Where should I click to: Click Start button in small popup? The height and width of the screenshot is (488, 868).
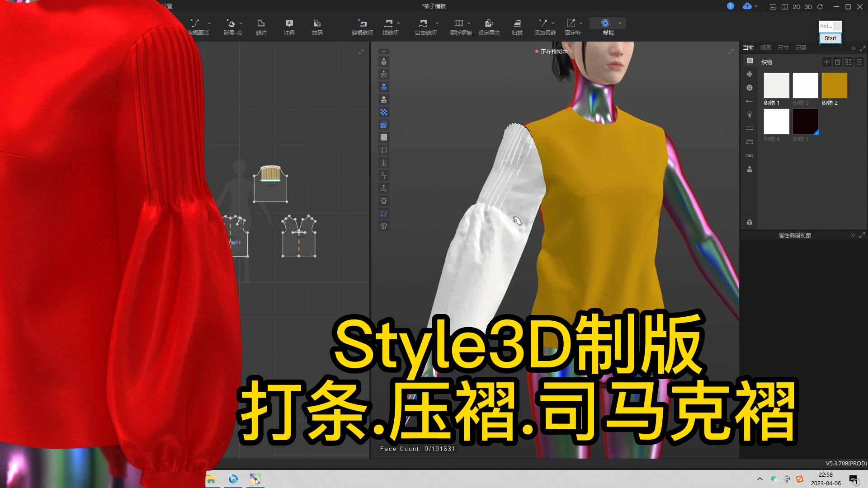point(830,38)
